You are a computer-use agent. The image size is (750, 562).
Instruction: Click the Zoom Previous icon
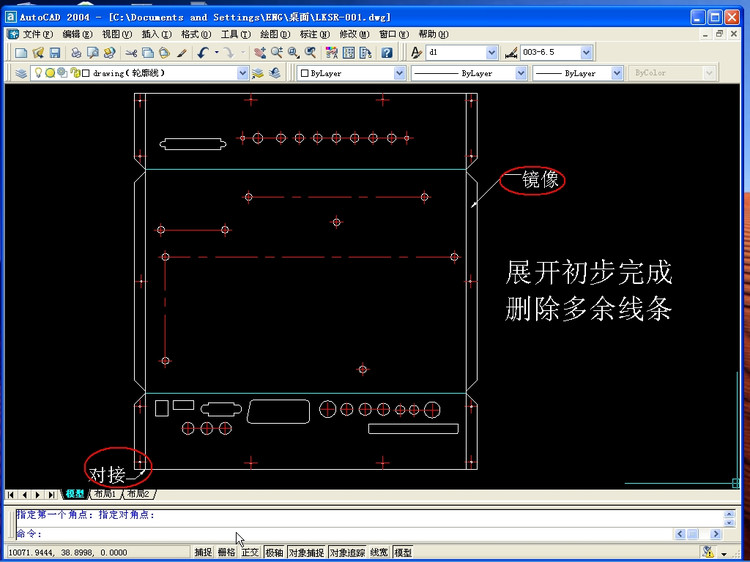pos(310,53)
